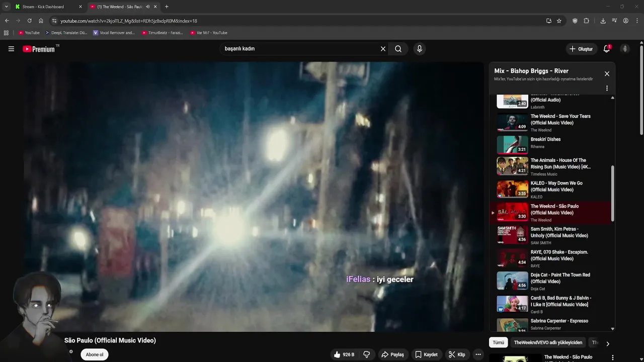Open Vocal Remover bookmark
The image size is (644, 362).
coord(114,33)
